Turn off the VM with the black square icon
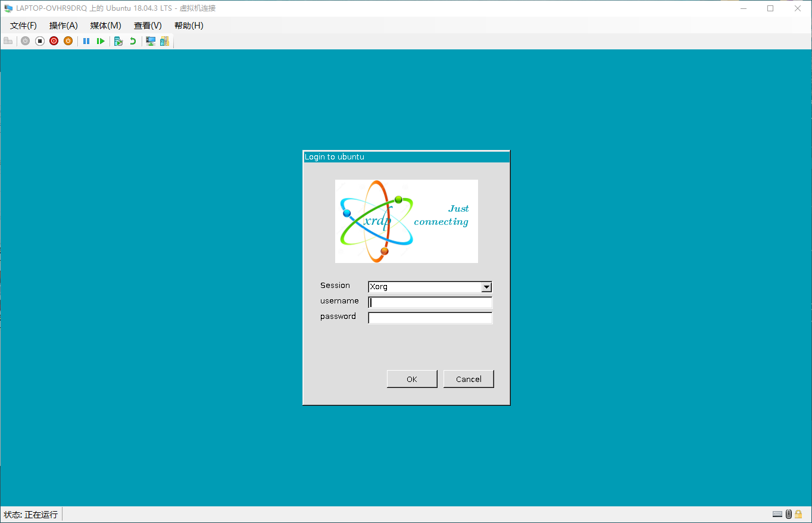Image resolution: width=812 pixels, height=523 pixels. pos(40,41)
